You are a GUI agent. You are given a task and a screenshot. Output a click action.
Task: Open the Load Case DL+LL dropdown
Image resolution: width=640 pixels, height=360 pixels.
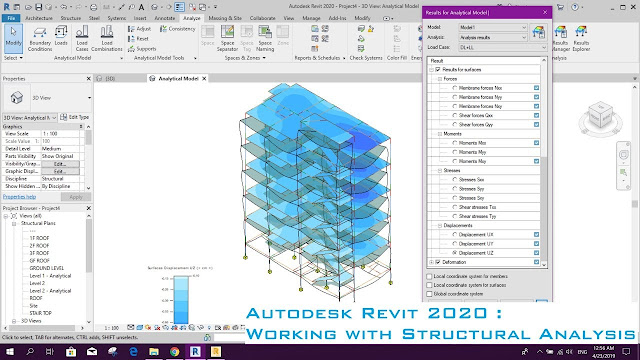[502, 47]
